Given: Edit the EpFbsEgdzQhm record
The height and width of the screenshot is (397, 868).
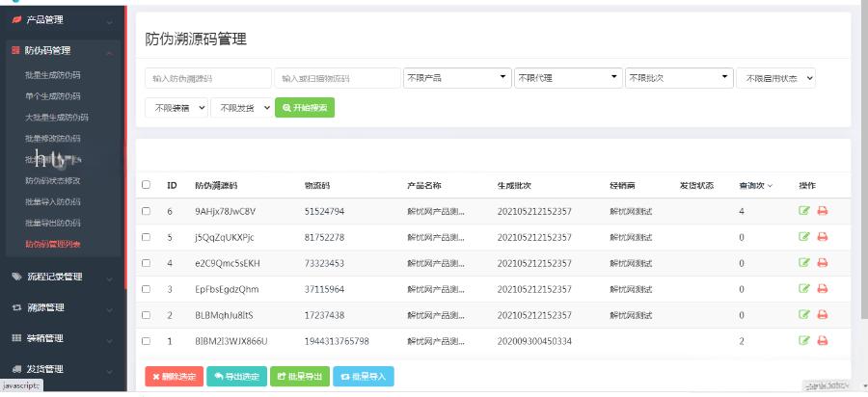Looking at the screenshot, I should coord(803,289).
